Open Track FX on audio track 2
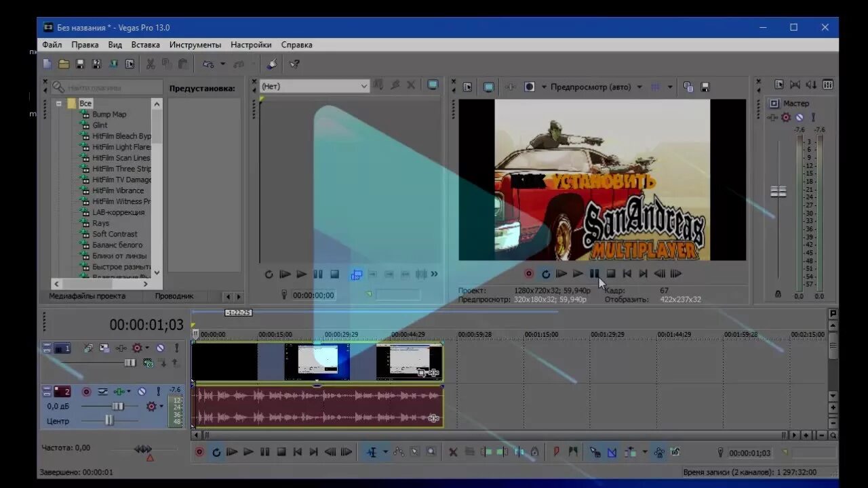868x488 pixels. coord(121,392)
